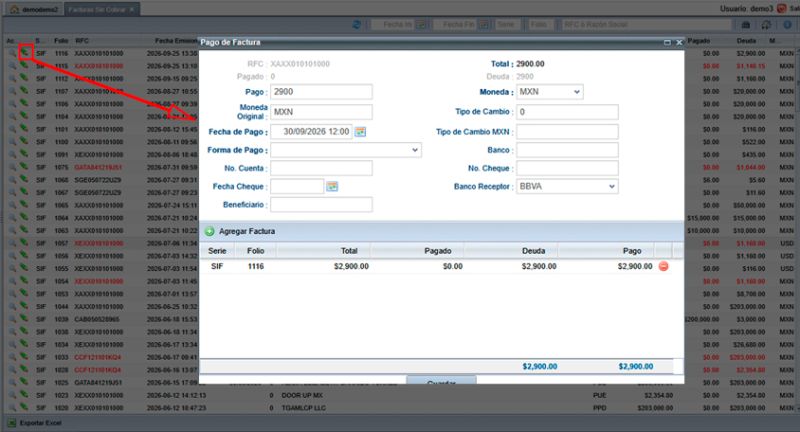800x432 pixels.
Task: Open the Fecha de Pago calendar picker
Action: click(360, 132)
